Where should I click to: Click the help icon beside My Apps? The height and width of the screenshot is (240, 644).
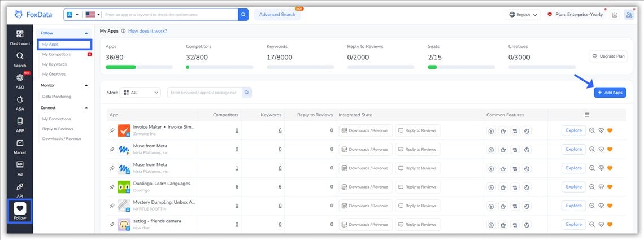coord(123,30)
